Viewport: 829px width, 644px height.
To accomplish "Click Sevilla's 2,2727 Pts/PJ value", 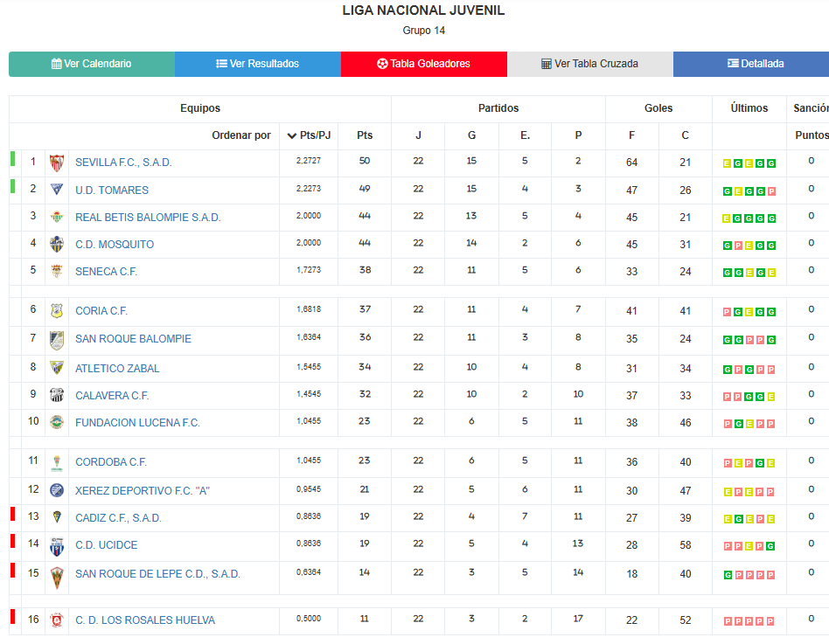I will pyautogui.click(x=308, y=161).
